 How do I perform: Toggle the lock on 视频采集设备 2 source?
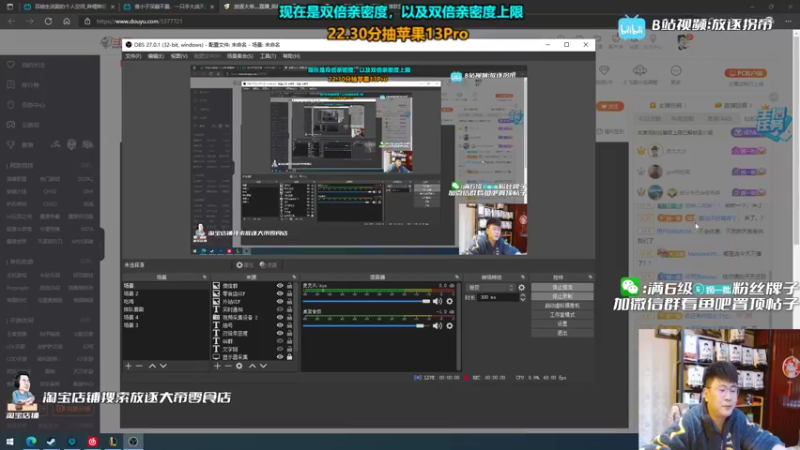[x=289, y=317]
